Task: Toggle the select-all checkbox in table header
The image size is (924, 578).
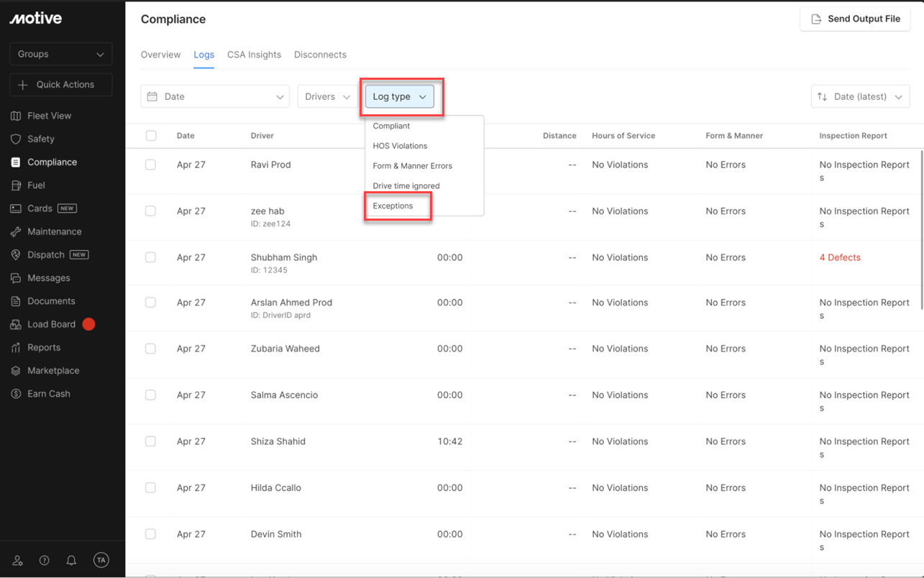Action: point(151,136)
